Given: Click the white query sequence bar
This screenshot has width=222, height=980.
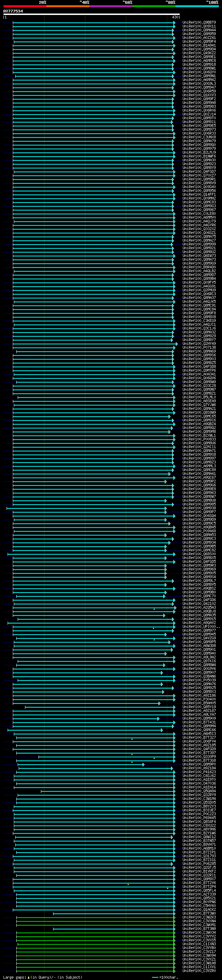Looking at the screenshot, I should click(91, 14).
